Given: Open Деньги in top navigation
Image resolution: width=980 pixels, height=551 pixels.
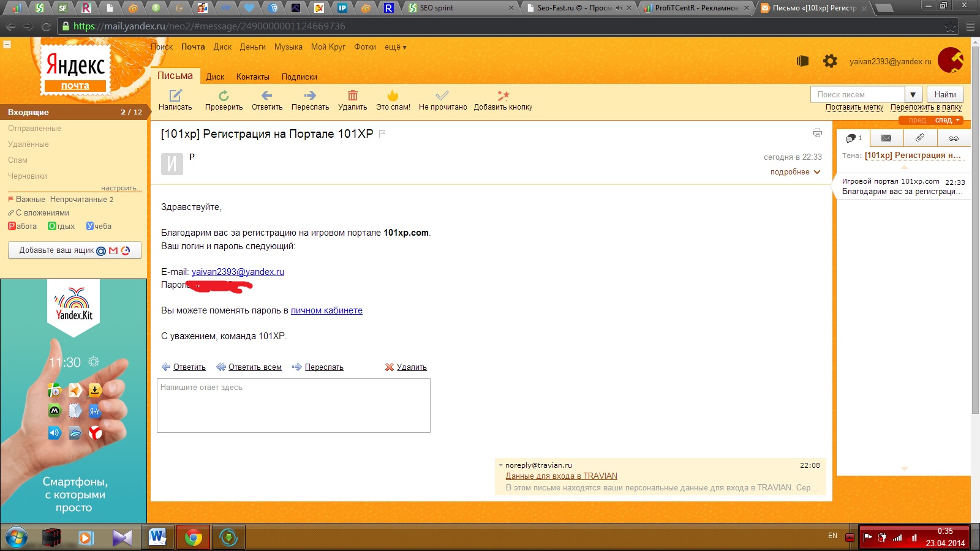Looking at the screenshot, I should click(253, 47).
